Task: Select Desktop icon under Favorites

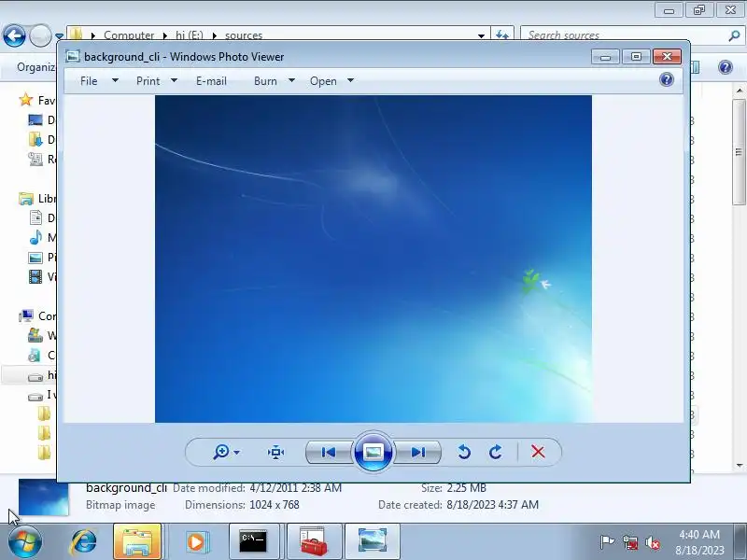Action: 35,119
